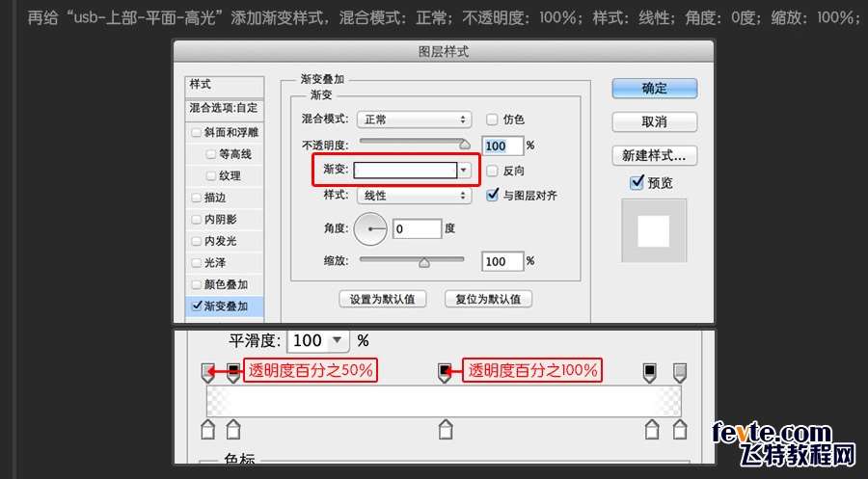Click 设置为默认值 button

click(x=383, y=299)
